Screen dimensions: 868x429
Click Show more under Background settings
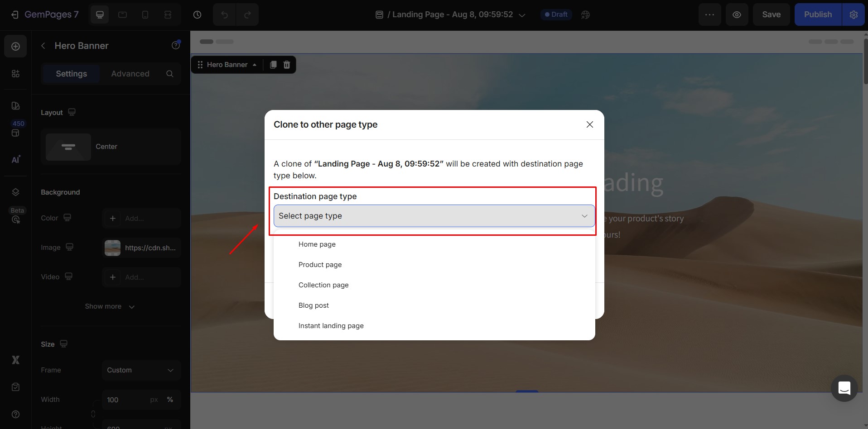coord(109,306)
